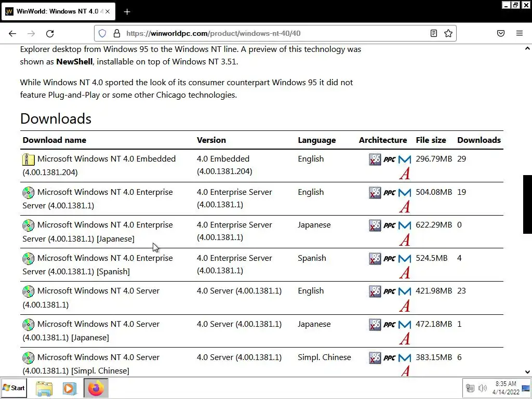Click the PPC icon in Embedded row
This screenshot has width=532, height=399.
(390, 159)
